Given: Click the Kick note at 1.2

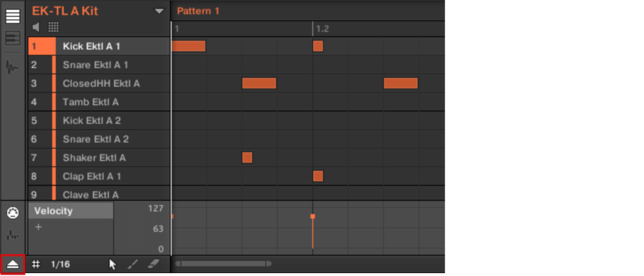Looking at the screenshot, I should point(318,46).
